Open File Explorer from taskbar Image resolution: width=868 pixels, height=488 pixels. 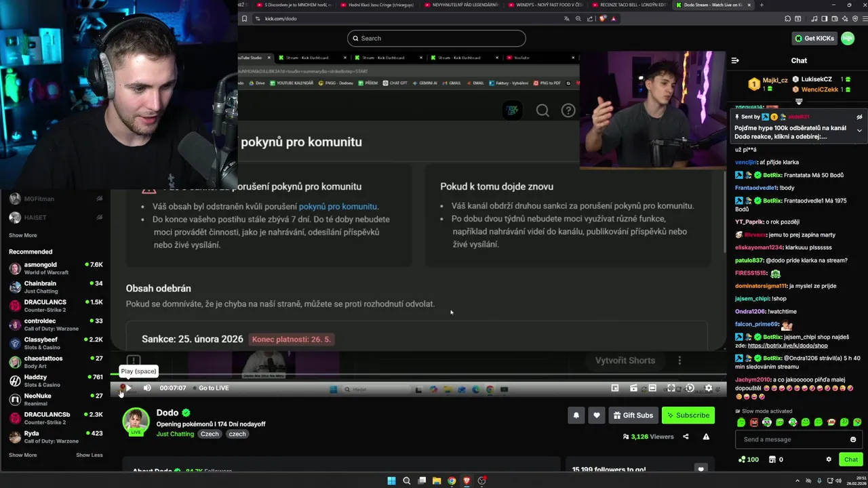click(437, 481)
